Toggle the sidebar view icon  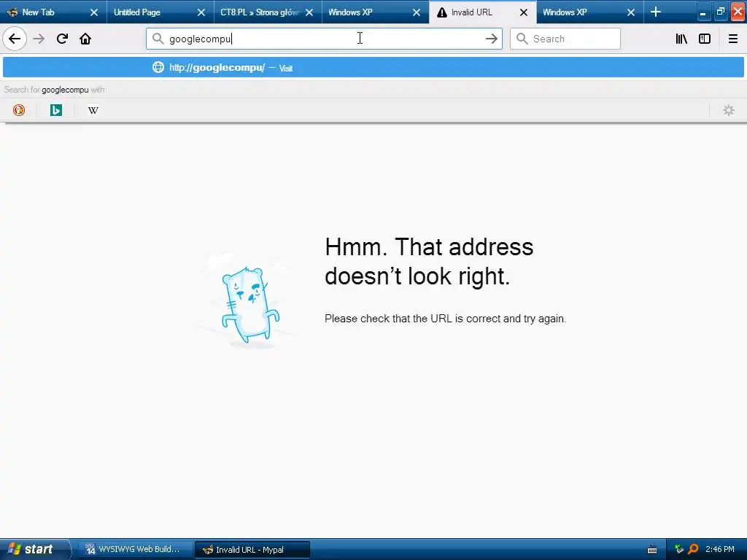[x=705, y=39]
